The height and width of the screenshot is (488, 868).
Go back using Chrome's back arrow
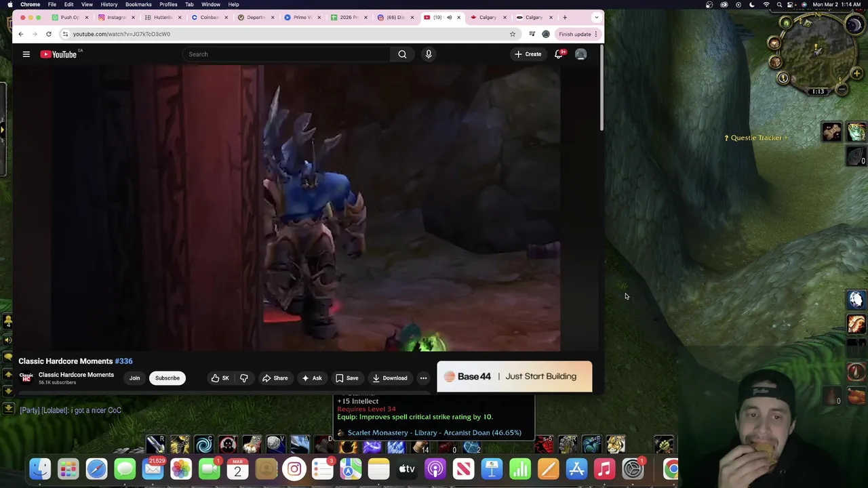[x=20, y=34]
